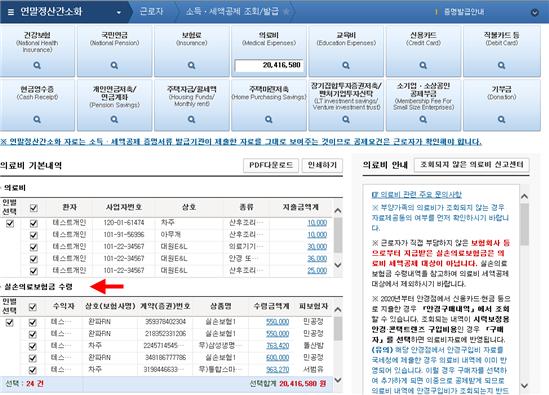Open the hamburger menu beside 연말정산간소화
549x395 pixels.
tap(11, 12)
